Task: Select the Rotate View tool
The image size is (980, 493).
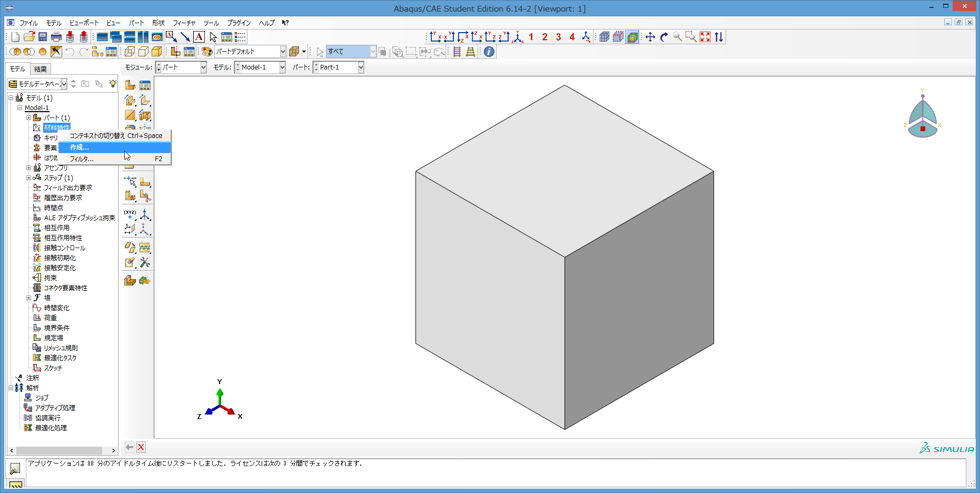Action: 664,37
